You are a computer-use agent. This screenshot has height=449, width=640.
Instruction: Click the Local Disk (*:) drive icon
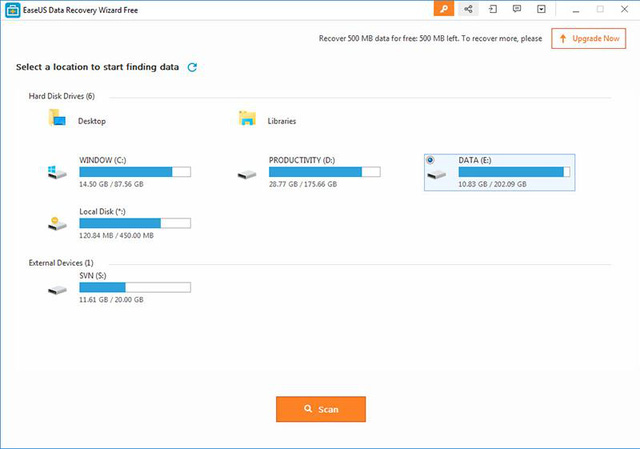coord(57,224)
